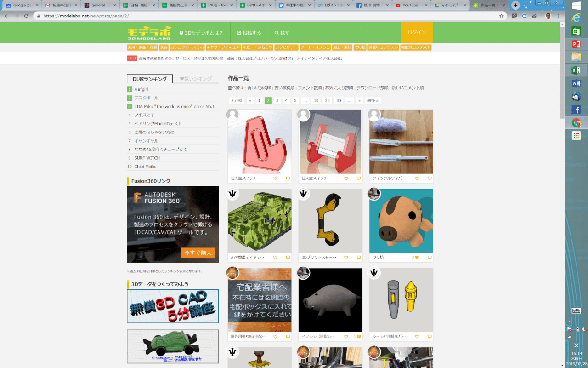The height and width of the screenshot is (368, 588).
Task: Reload the page in Chrome
Action: pos(26,16)
